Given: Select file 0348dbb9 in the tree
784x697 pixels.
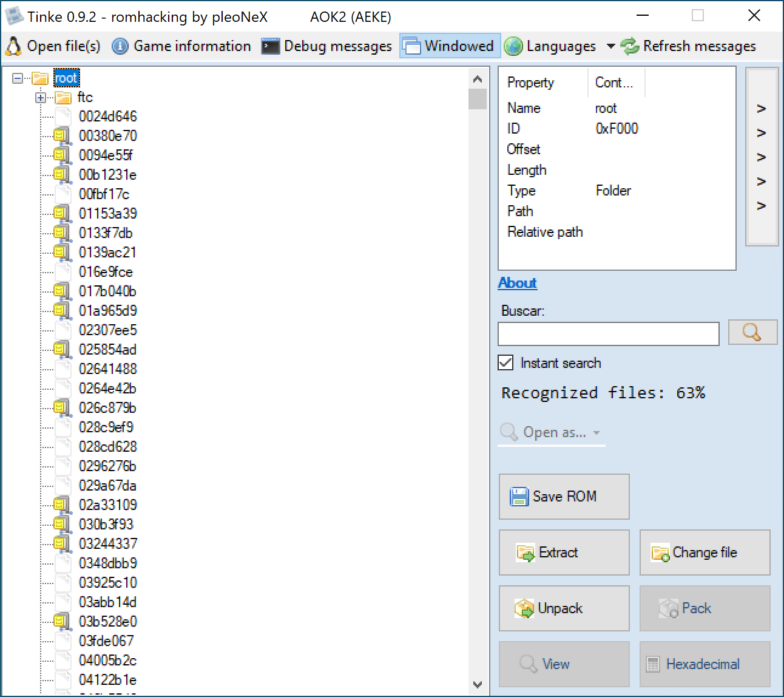Looking at the screenshot, I should pos(108,563).
